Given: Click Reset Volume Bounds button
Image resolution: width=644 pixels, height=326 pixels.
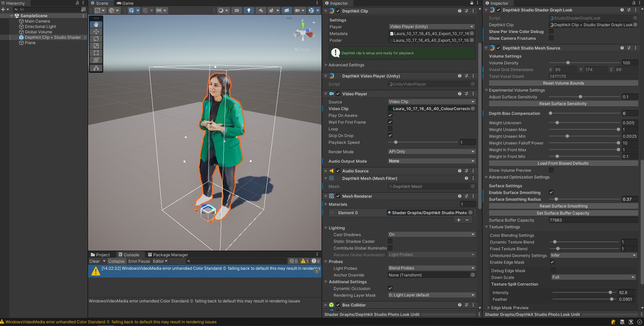Looking at the screenshot, I should pos(563,83).
